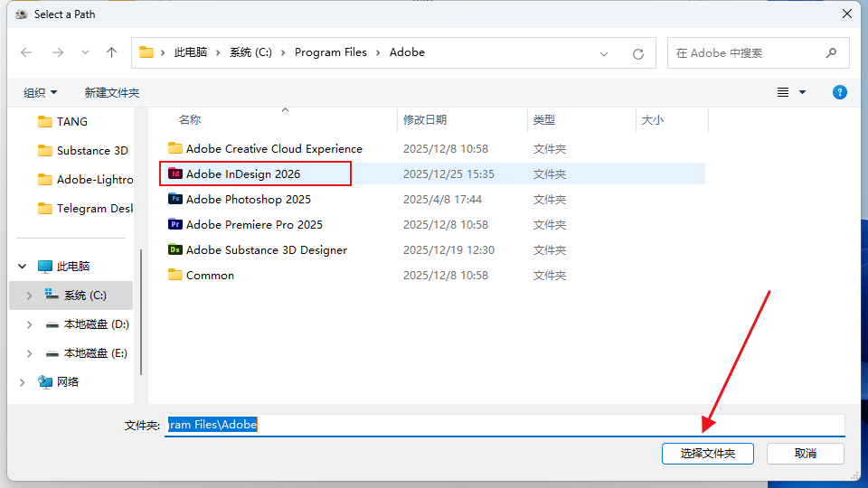
Task: Click the 取消 button
Action: click(806, 454)
